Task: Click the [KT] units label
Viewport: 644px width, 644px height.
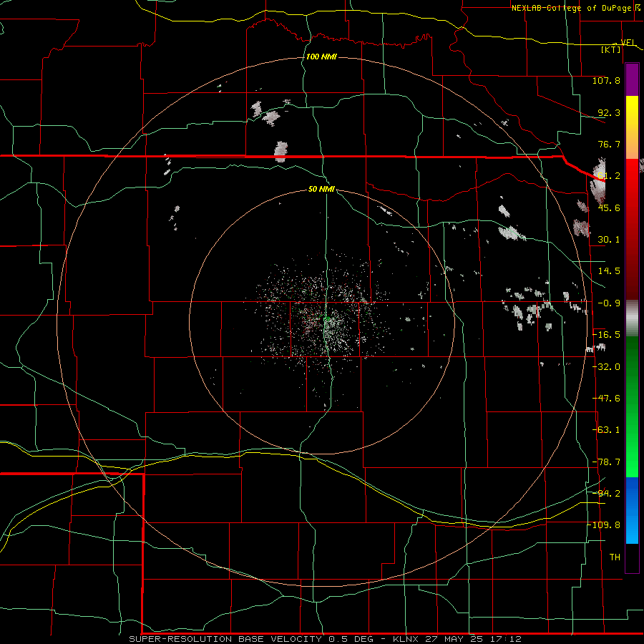Action: [611, 49]
